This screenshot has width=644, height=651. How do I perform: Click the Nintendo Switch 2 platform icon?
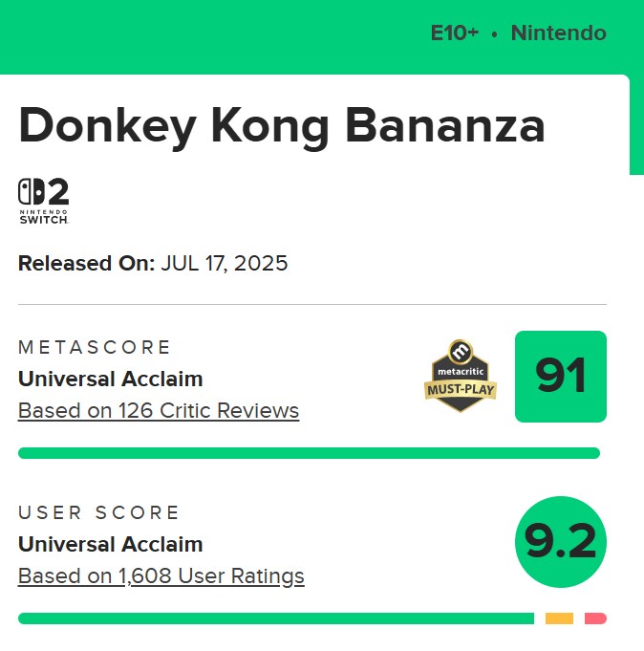click(44, 201)
